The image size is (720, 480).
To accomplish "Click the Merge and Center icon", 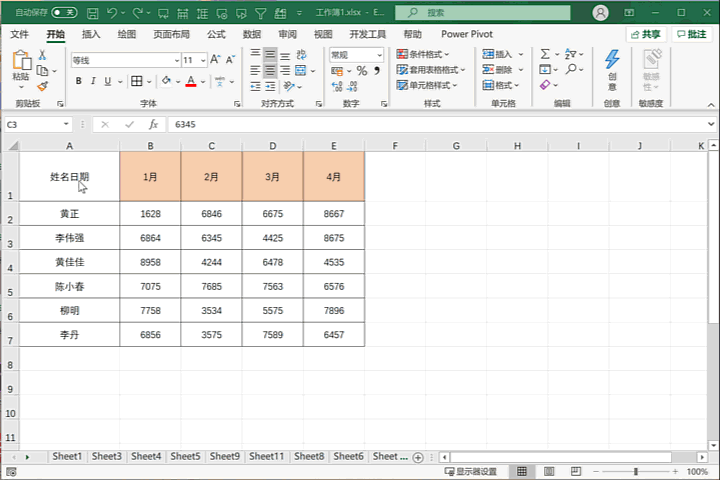I will pyautogui.click(x=301, y=71).
